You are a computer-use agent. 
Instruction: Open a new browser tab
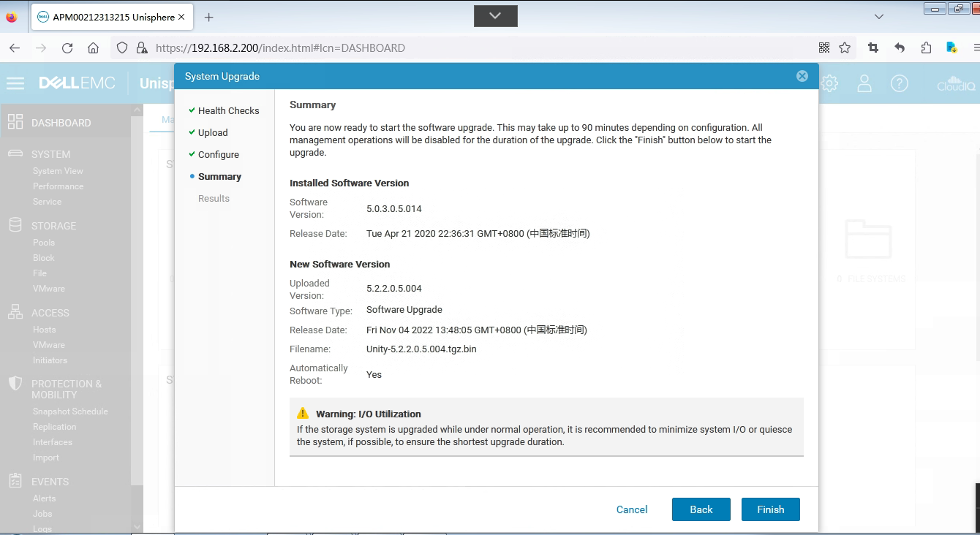coord(209,17)
